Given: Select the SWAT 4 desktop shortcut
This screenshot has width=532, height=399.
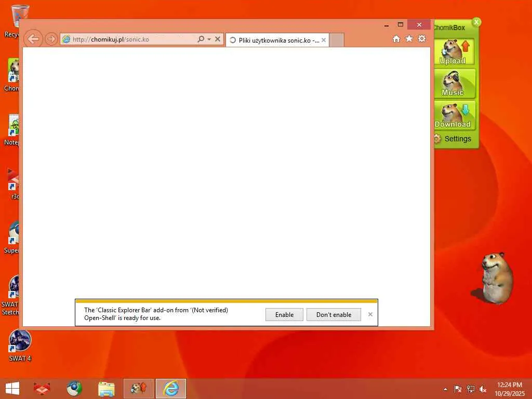Looking at the screenshot, I should coord(20,345).
